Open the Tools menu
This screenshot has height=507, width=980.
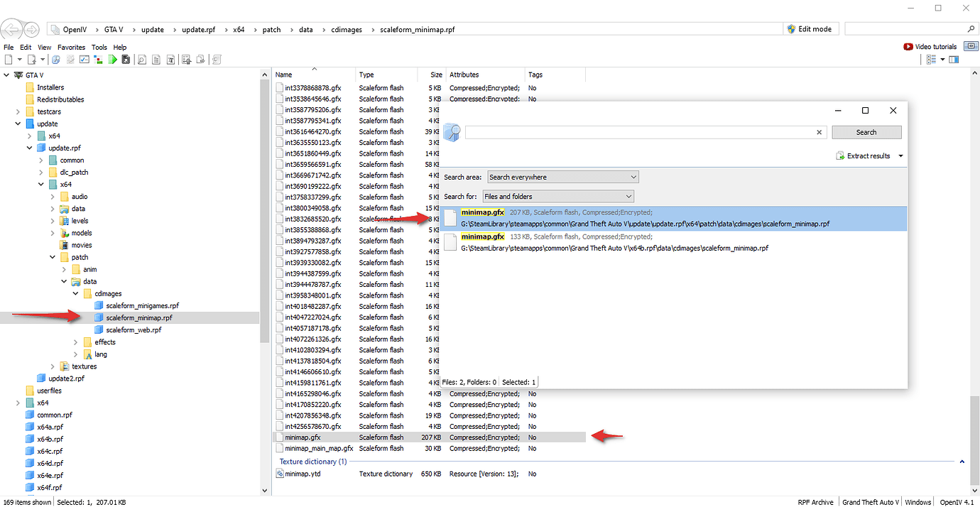pos(99,48)
